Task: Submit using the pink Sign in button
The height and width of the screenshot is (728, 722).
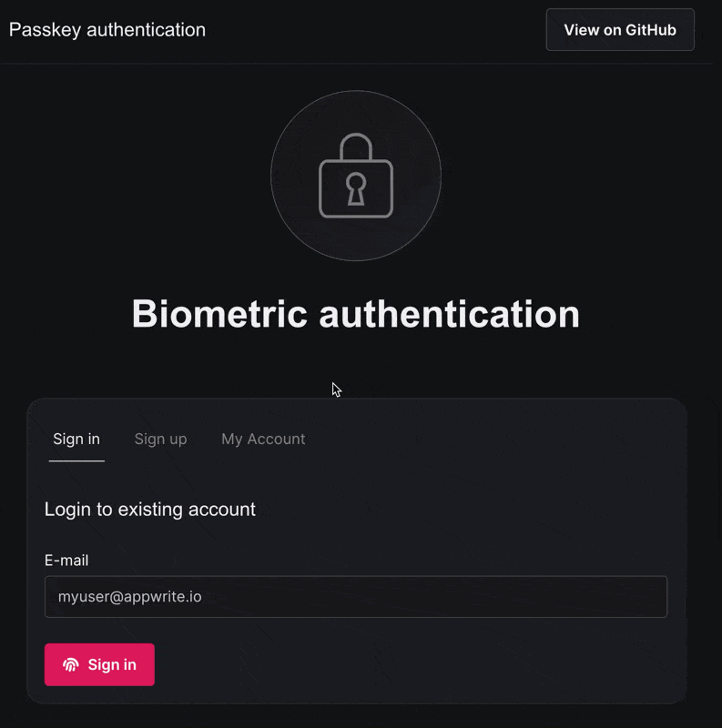Action: (x=99, y=664)
